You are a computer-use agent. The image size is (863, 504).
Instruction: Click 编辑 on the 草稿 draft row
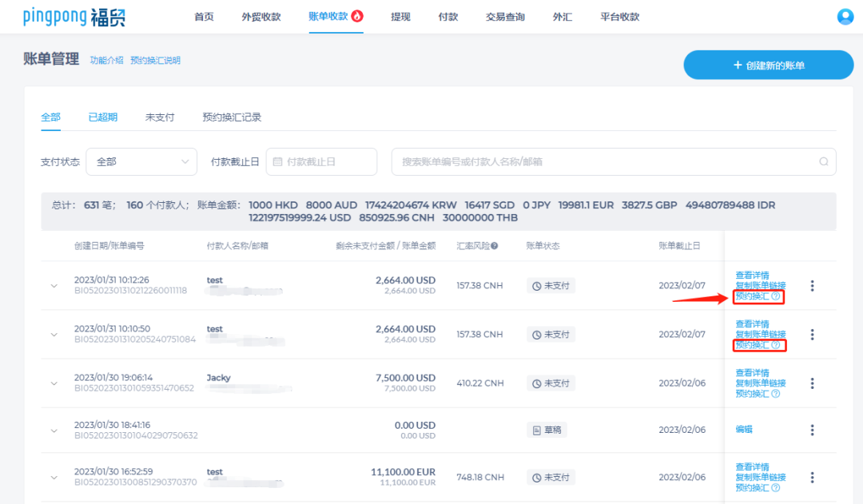click(x=744, y=429)
